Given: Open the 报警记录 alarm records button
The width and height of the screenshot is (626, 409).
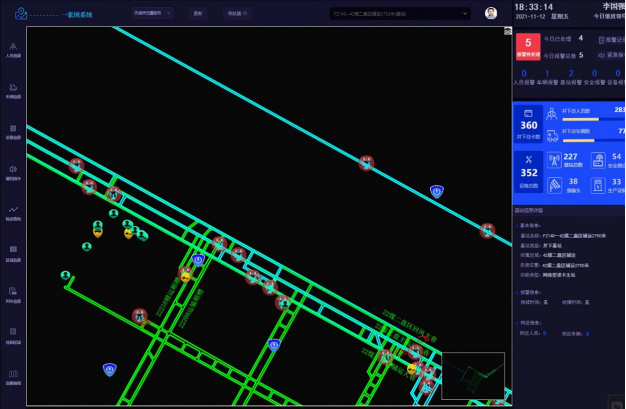Looking at the screenshot, I should pyautogui.click(x=611, y=40).
